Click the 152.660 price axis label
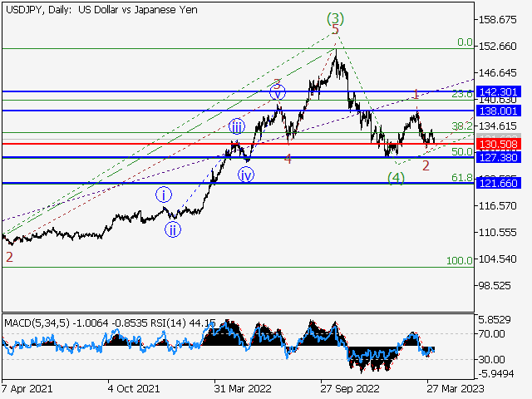This screenshot has width=532, height=399. 497,47
